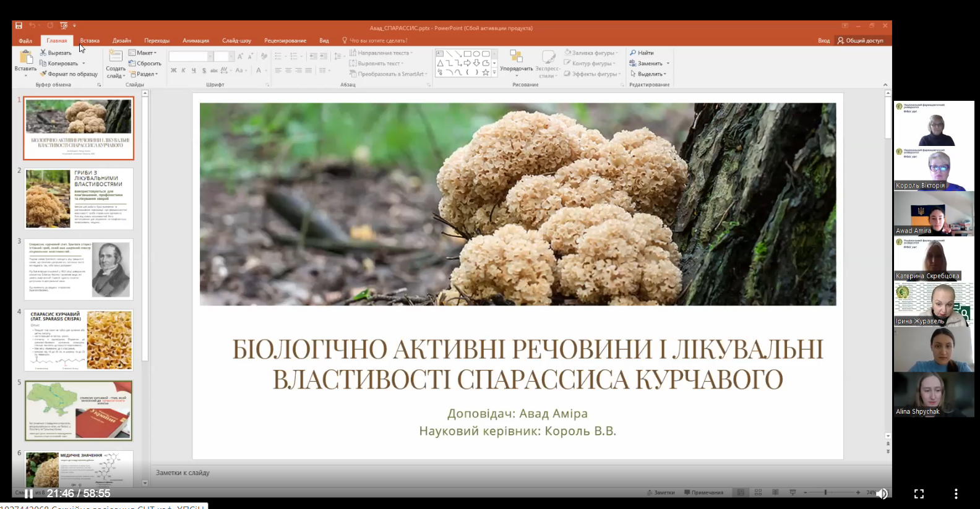Select the star shape in gallery
The height and width of the screenshot is (509, 980).
click(x=486, y=72)
